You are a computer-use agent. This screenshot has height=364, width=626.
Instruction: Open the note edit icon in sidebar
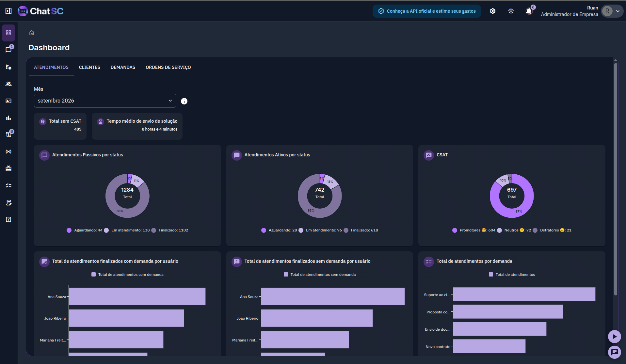pyautogui.click(x=8, y=203)
